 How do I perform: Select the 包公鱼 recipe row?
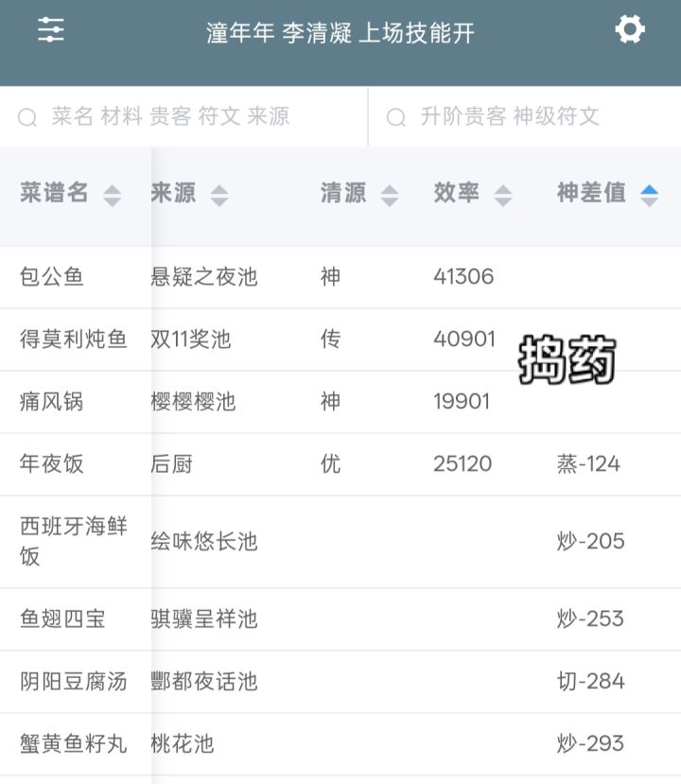pos(340,277)
